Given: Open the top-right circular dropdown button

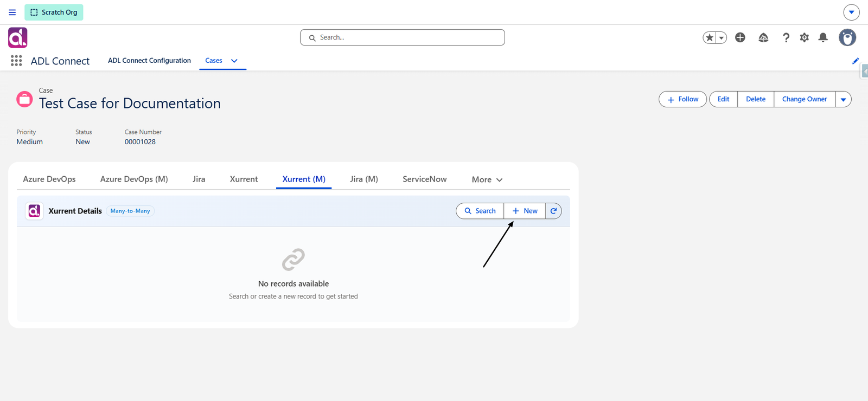Looking at the screenshot, I should point(851,12).
